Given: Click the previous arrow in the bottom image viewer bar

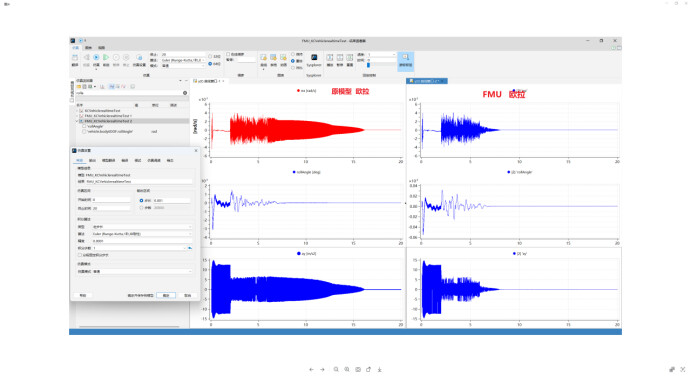Looking at the screenshot, I should point(312,369).
